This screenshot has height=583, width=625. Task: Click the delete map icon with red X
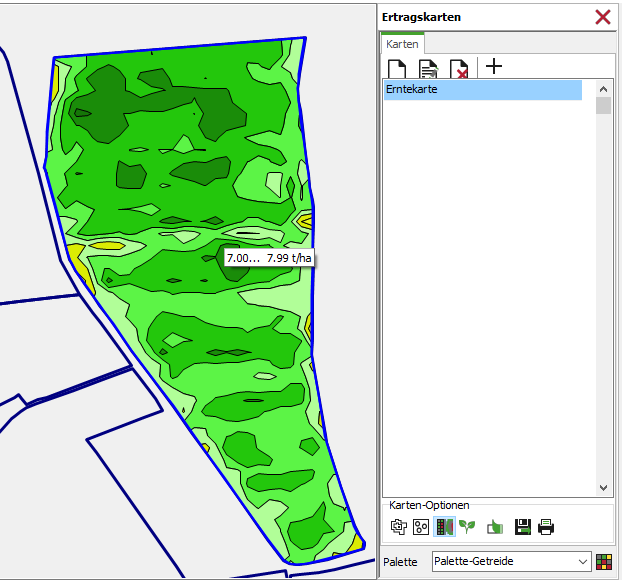pos(459,69)
